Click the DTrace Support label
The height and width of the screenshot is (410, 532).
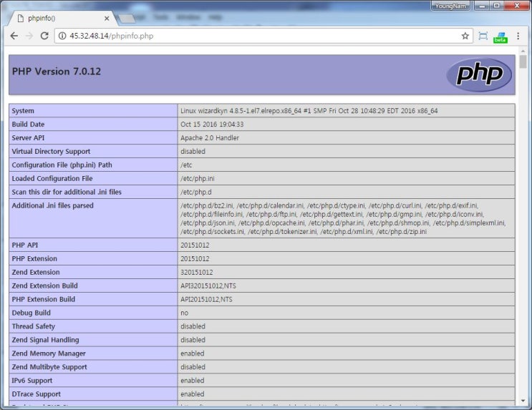point(36,394)
